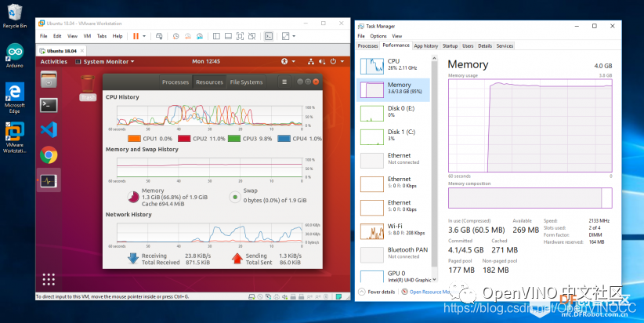Open Files from the Ubuntu dock
The width and height of the screenshot is (644, 323).
tap(49, 79)
